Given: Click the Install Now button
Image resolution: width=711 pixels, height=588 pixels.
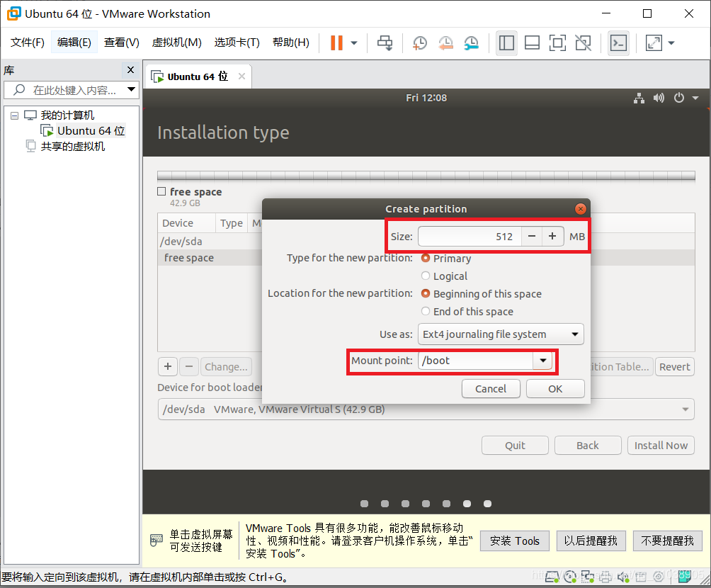Looking at the screenshot, I should pos(661,446).
